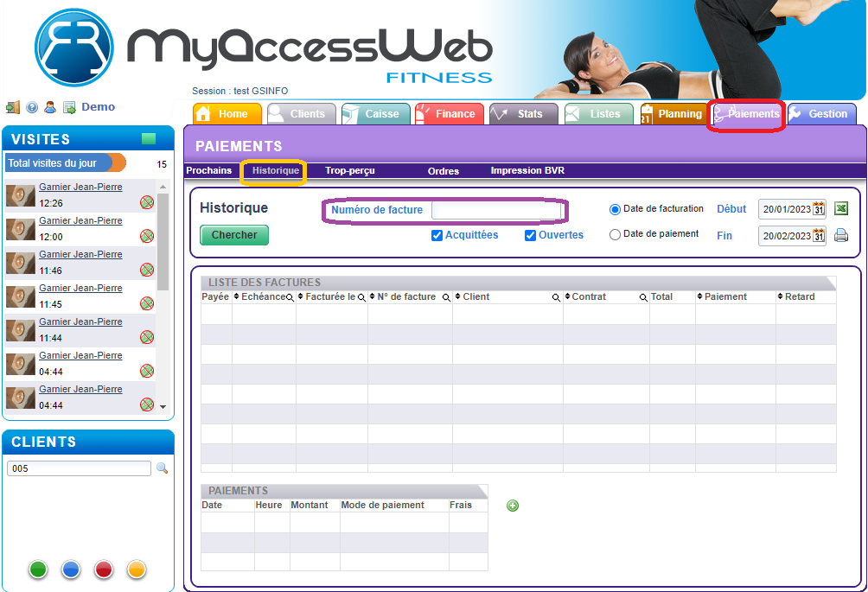
Task: Click the logout door icon
Action: (13, 107)
